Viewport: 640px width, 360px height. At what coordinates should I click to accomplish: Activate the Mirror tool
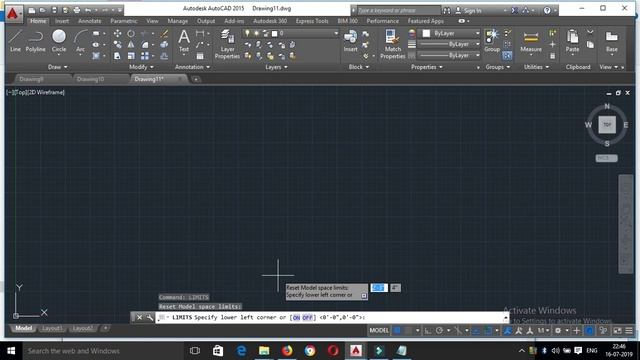coord(131,44)
